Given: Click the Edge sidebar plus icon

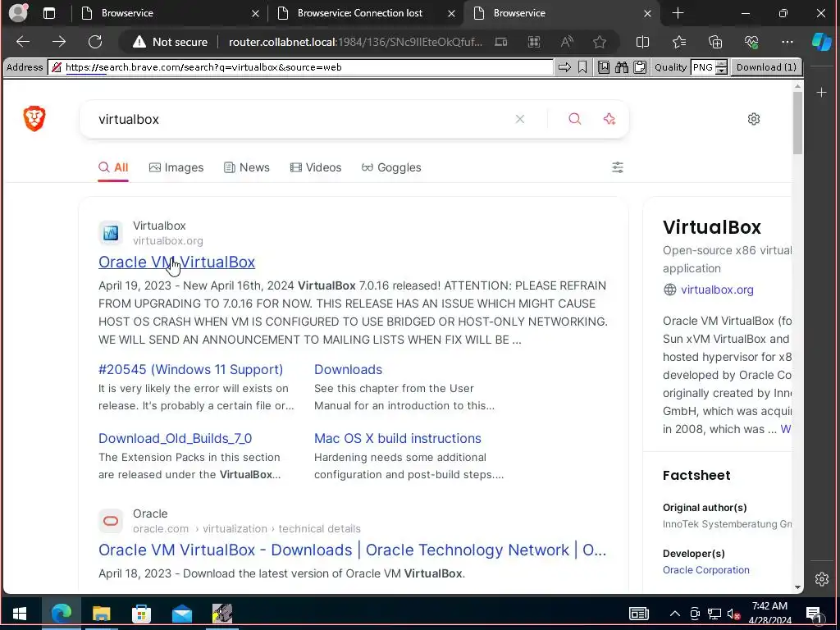Looking at the screenshot, I should tap(821, 92).
